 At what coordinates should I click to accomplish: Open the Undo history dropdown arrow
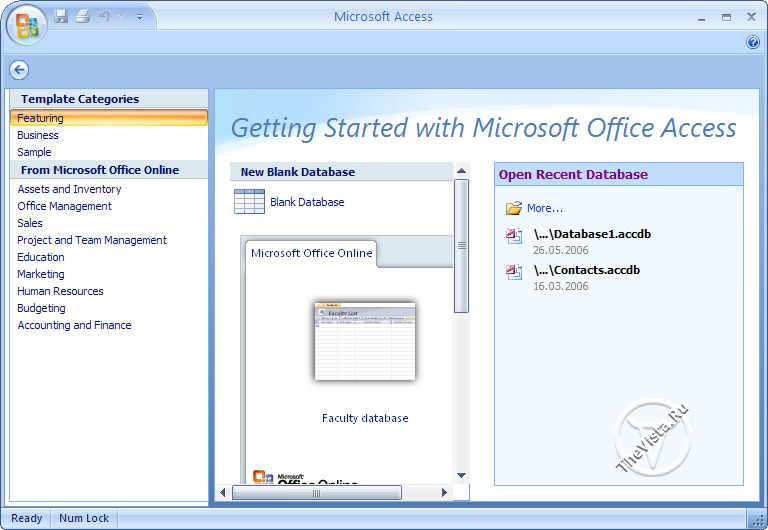[x=121, y=17]
